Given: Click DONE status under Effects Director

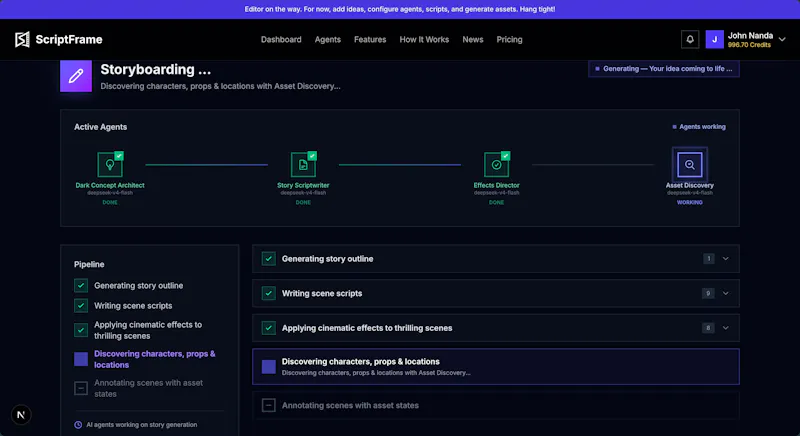Looking at the screenshot, I should 496,202.
